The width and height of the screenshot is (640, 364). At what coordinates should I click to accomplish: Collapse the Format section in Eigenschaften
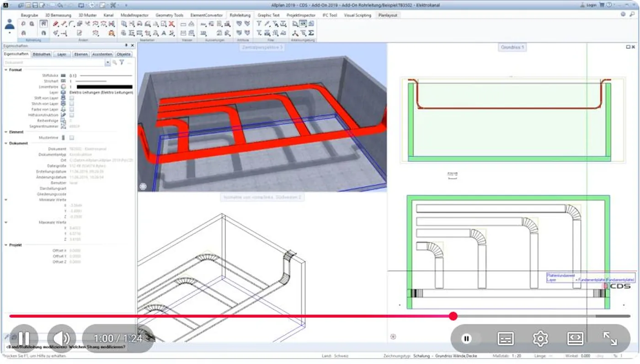(6, 70)
